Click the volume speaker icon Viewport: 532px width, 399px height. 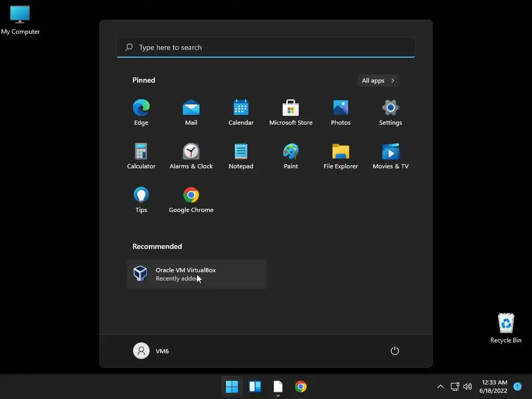468,387
